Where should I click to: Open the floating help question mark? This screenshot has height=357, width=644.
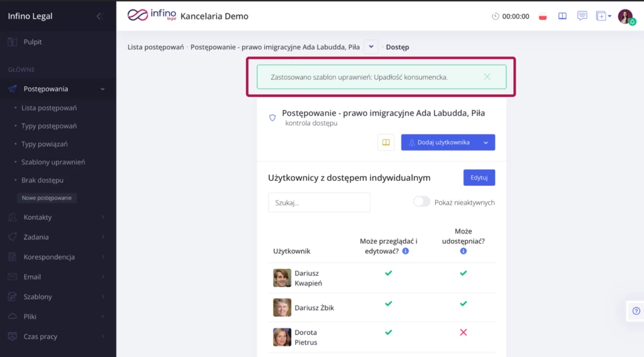636,311
